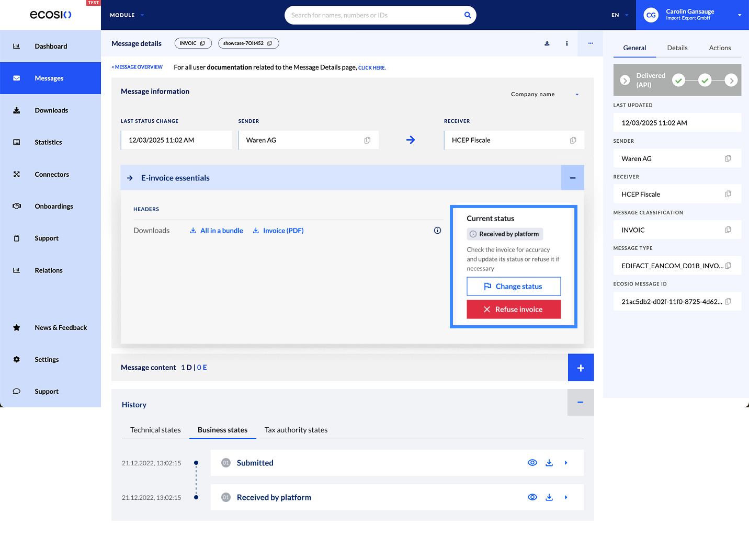The height and width of the screenshot is (560, 749).
Task: Expand the Received by platform history row
Action: tap(566, 497)
